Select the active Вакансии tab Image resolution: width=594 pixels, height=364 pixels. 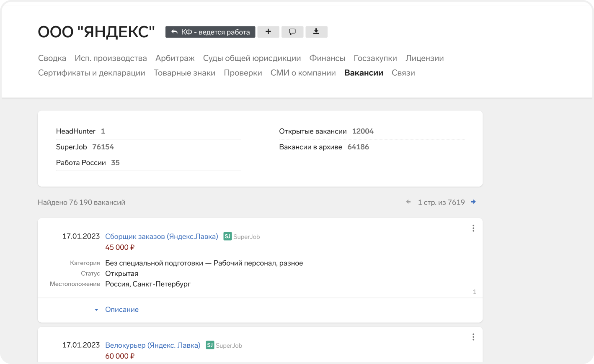click(x=364, y=73)
